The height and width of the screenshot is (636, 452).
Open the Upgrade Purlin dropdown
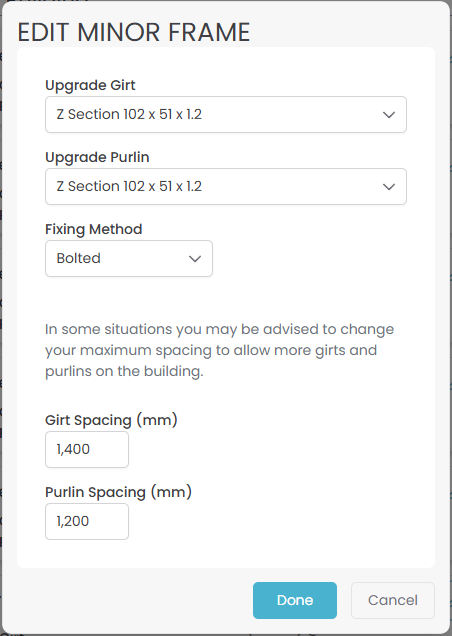(226, 187)
